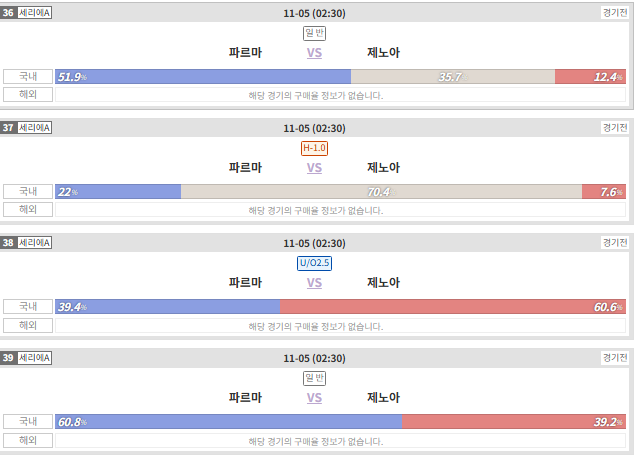641x462 pixels.
Task: Click the 세리에A league tag in match 36
Action: [x=35, y=13]
